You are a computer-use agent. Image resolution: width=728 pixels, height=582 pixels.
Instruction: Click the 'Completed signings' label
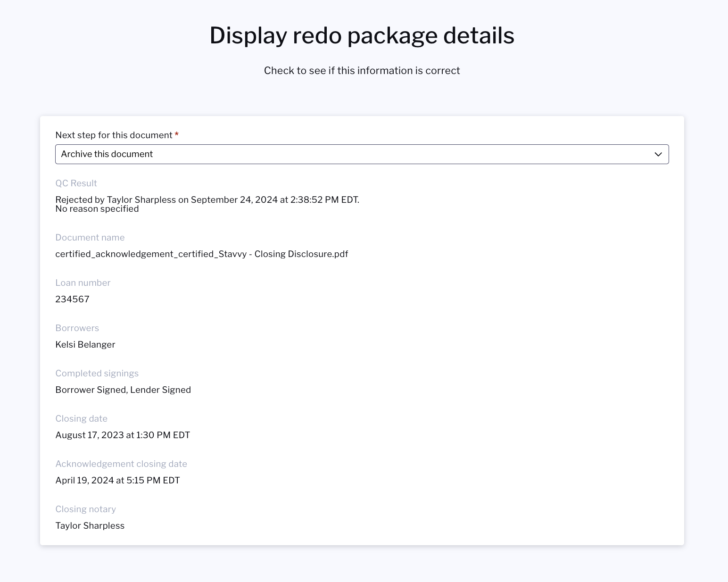(x=97, y=374)
